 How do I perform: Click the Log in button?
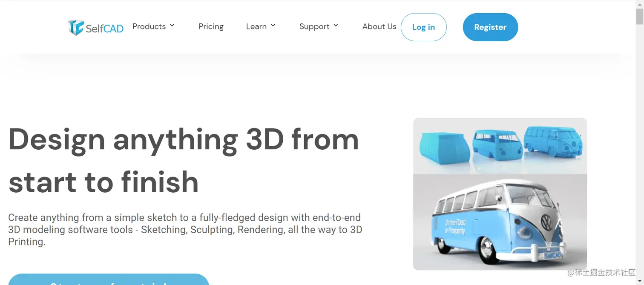[423, 27]
